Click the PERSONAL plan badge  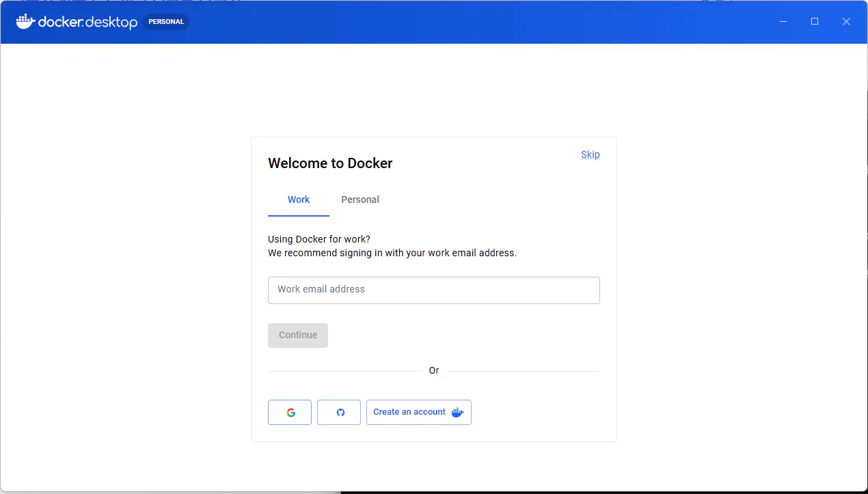pos(166,22)
